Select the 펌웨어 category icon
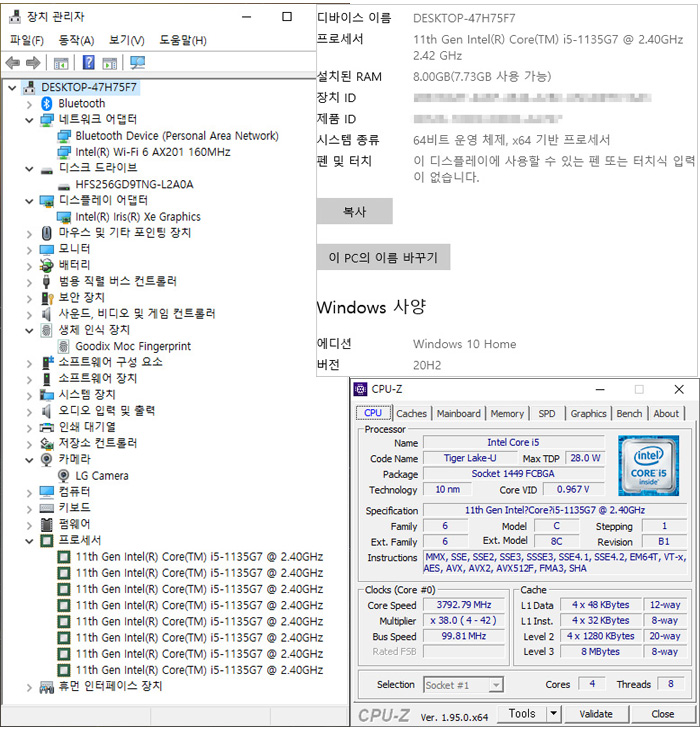The width and height of the screenshot is (700, 730). pos(47,524)
